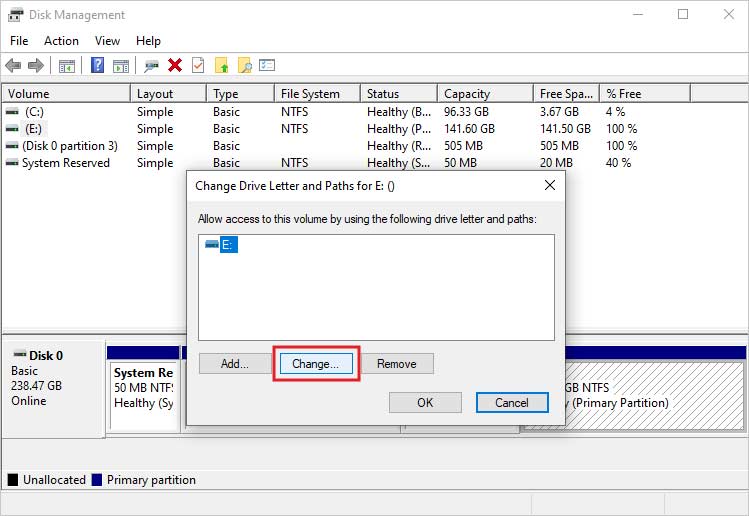Image resolution: width=749 pixels, height=516 pixels.
Task: Select the E: entry in dialog list
Action: point(228,246)
